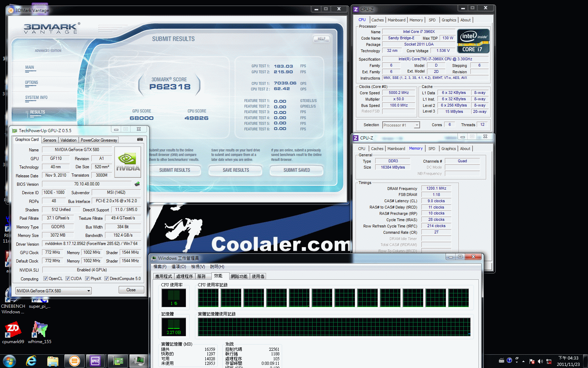Switch to 應用程式 tab in Task Manager
The height and width of the screenshot is (368, 588).
pos(164,277)
